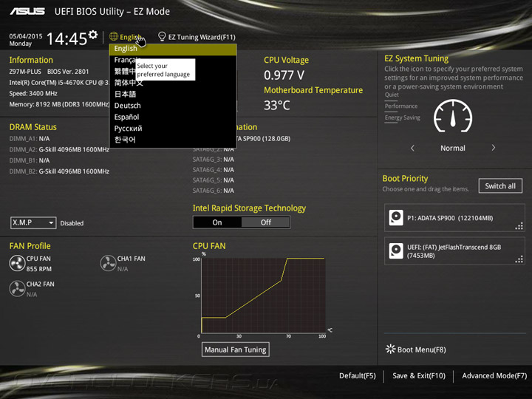Image resolution: width=532 pixels, height=399 pixels.
Task: Open Manual Fan Tuning
Action: pos(236,349)
